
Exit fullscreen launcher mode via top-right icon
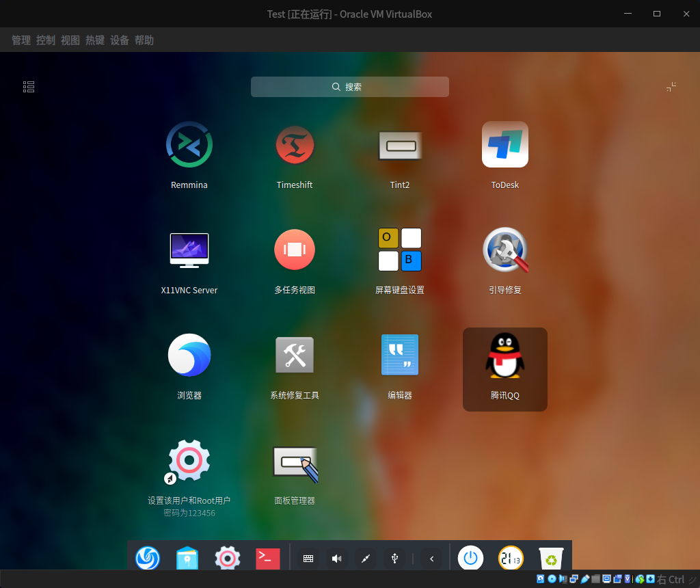[671, 87]
